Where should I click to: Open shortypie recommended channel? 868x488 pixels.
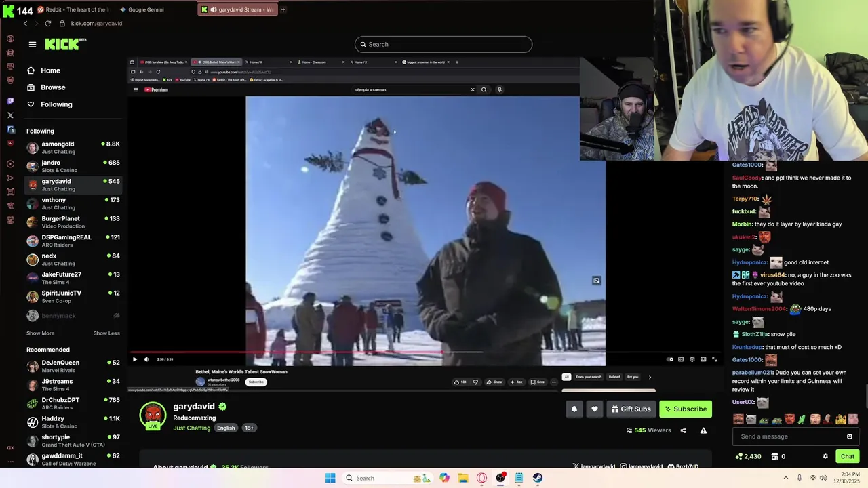[x=73, y=441]
